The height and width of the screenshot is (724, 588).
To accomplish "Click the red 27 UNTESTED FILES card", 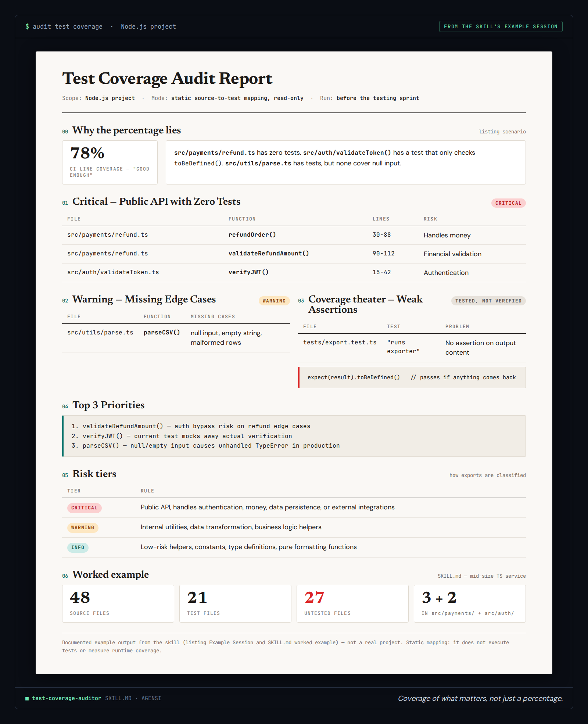I will coord(352,604).
